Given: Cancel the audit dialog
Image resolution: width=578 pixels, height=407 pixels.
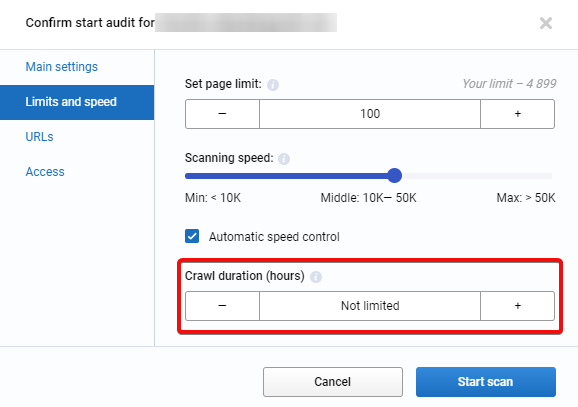Looking at the screenshot, I should pyautogui.click(x=333, y=382).
